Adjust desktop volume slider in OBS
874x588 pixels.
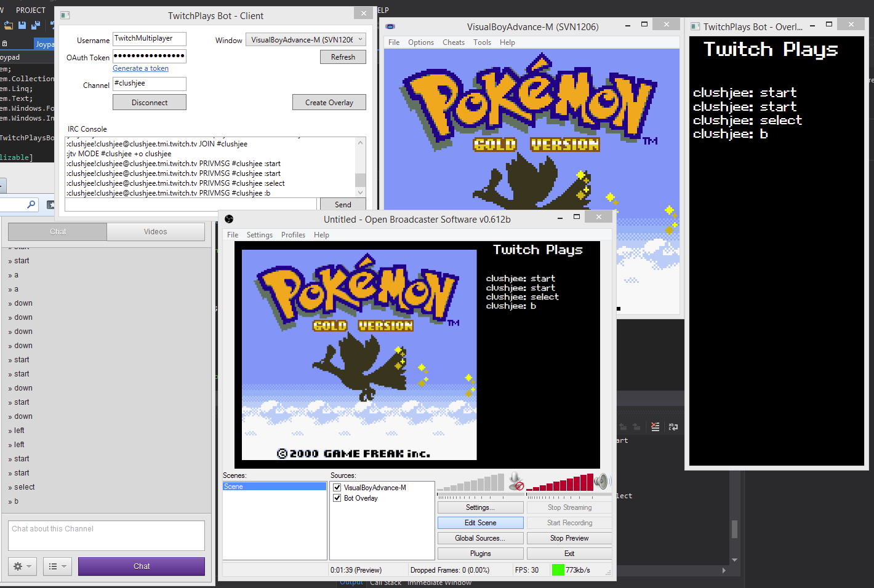coord(569,495)
